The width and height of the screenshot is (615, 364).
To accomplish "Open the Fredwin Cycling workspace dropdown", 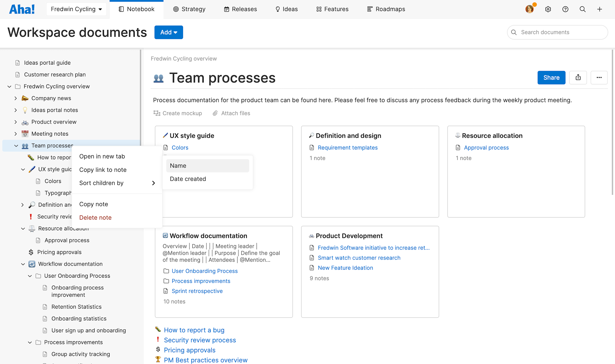I will (x=76, y=9).
